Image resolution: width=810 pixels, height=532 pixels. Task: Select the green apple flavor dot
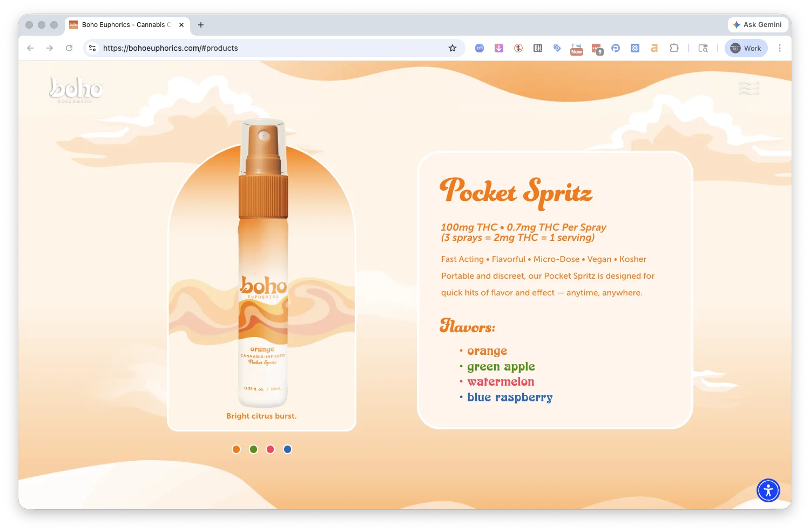pyautogui.click(x=253, y=449)
